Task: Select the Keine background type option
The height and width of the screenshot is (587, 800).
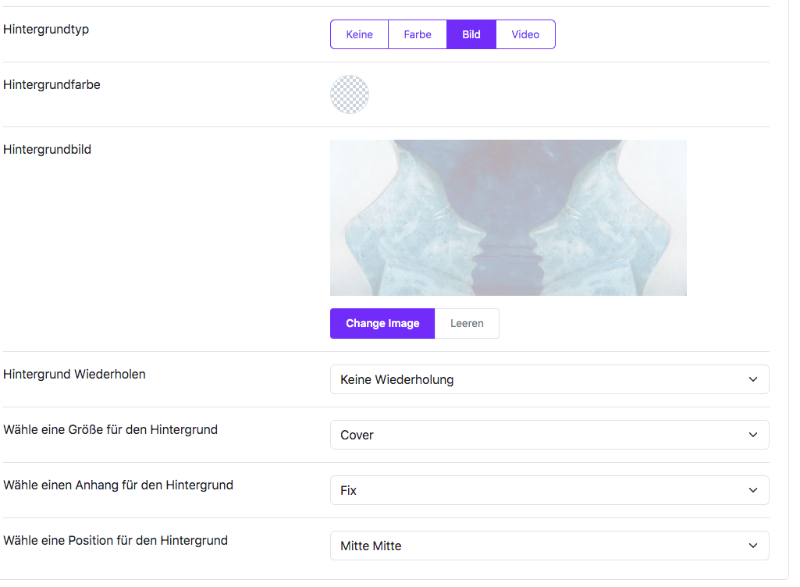Action: 359,34
